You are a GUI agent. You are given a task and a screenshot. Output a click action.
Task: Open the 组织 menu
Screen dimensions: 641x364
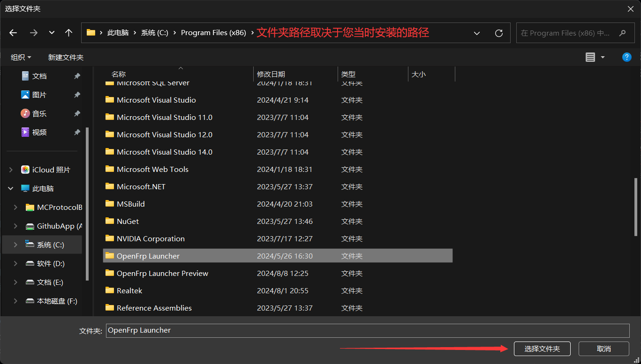(x=21, y=57)
